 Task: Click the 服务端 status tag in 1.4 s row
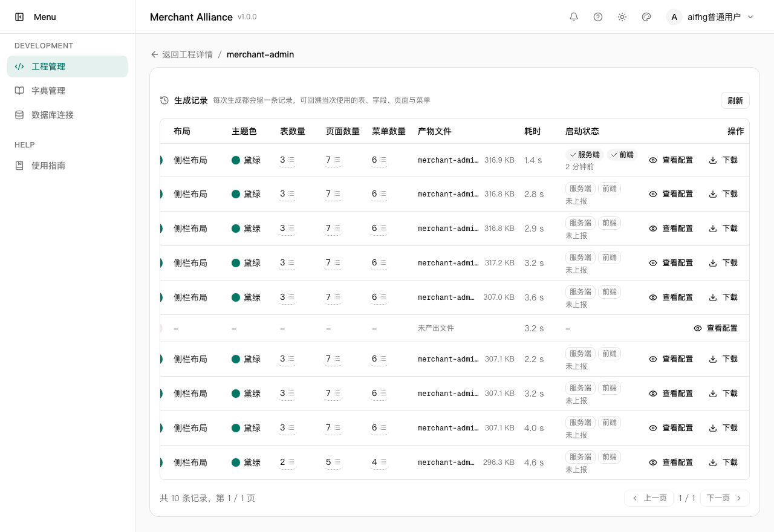(585, 155)
